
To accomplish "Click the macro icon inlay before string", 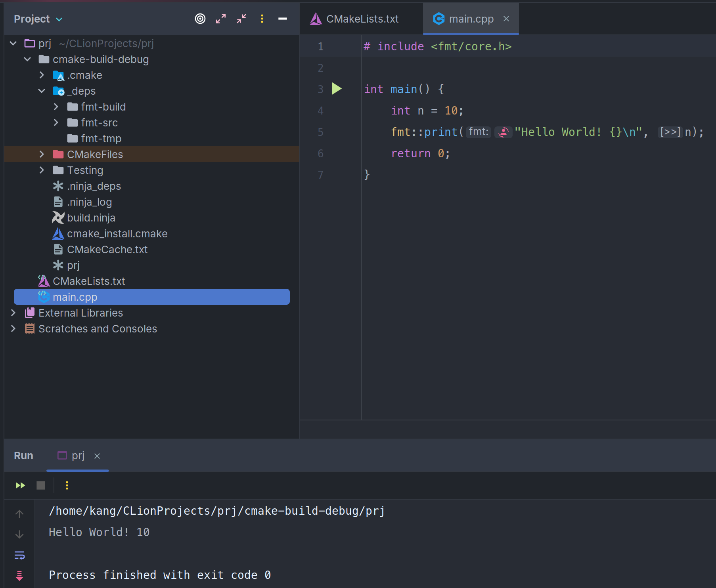I will (503, 132).
